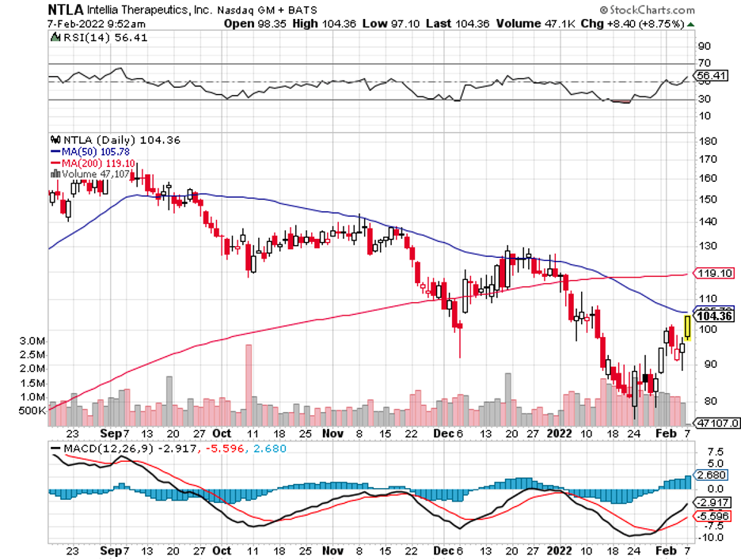Click the 7-Feb-2022 9:52am timestamp
The height and width of the screenshot is (560, 741).
click(x=97, y=24)
